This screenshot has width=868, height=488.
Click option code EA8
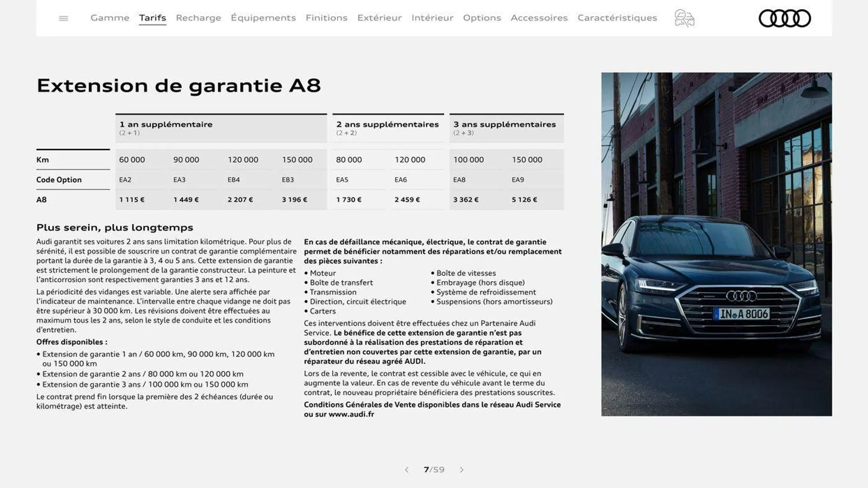[459, 180]
